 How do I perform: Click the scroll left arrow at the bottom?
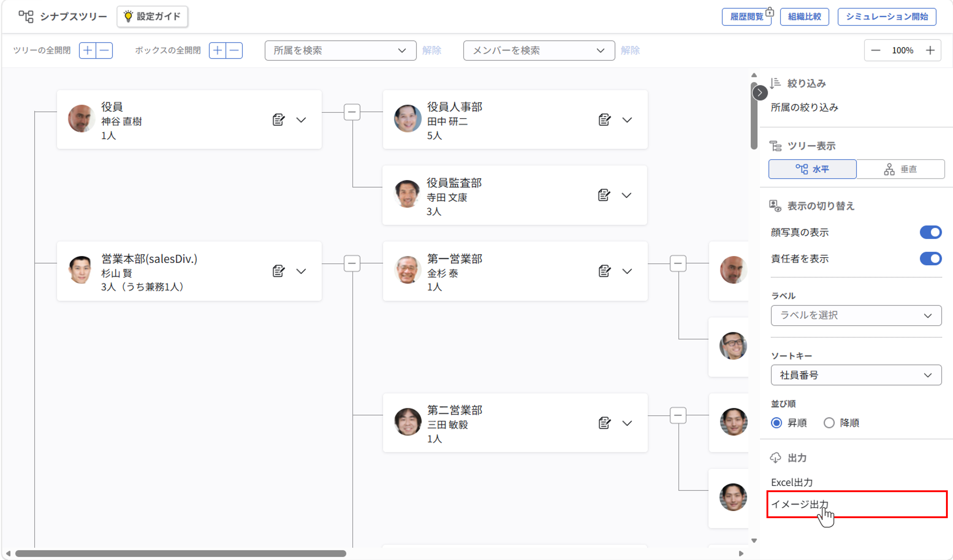[8, 554]
